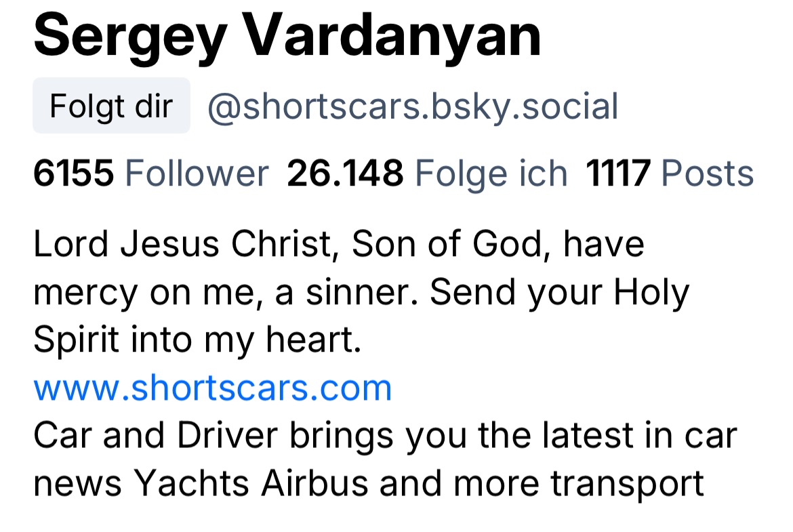The width and height of the screenshot is (793, 532).
Task: Click the "Spirit into my heart." line
Action: 197,340
